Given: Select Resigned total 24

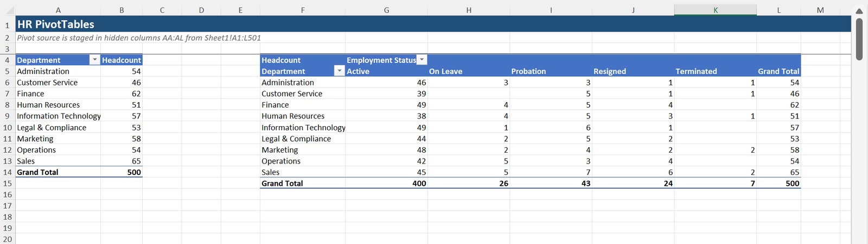Looking at the screenshot, I should coord(633,184).
